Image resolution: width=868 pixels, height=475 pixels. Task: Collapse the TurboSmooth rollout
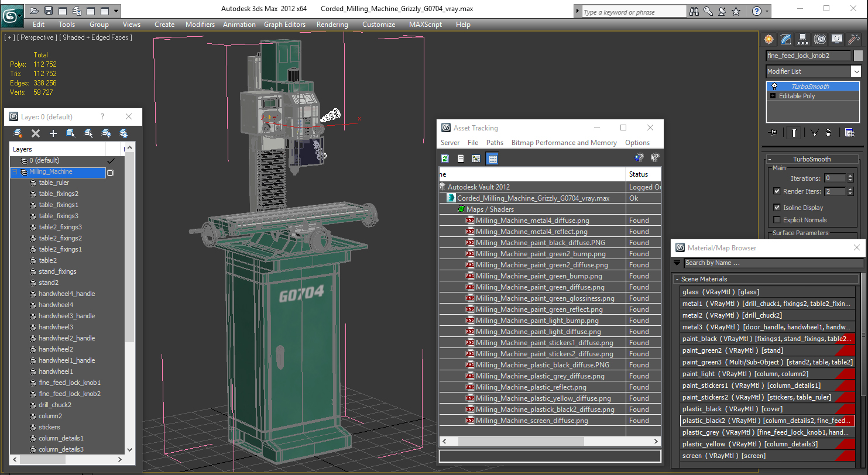770,159
